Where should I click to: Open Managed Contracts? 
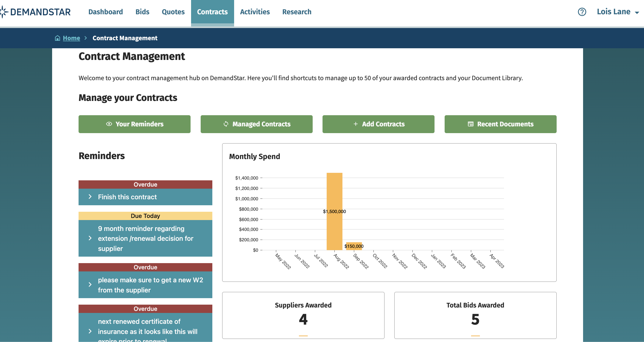pyautogui.click(x=256, y=124)
